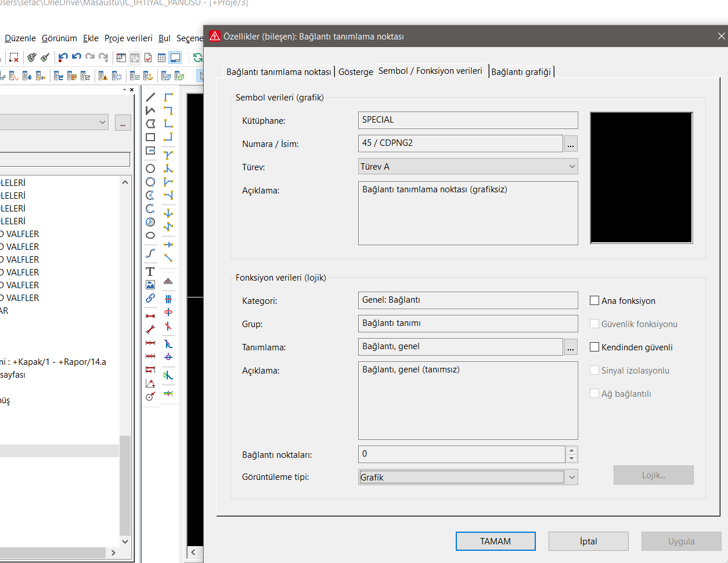Insert T-node downward connection symbol
The image size is (728, 563).
click(x=168, y=155)
